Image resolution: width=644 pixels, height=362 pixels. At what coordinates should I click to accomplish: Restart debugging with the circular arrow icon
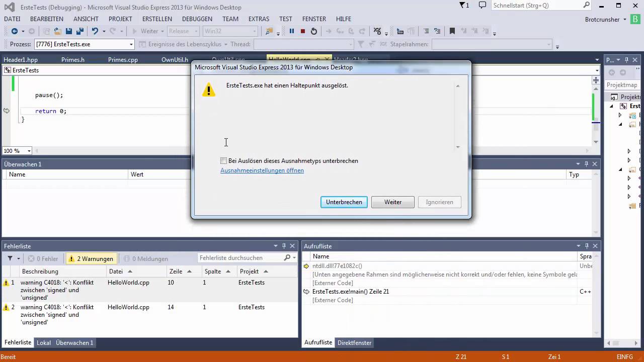tap(314, 31)
